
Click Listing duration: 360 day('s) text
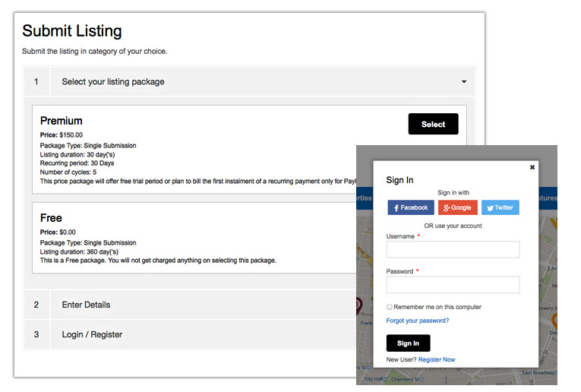tap(79, 251)
